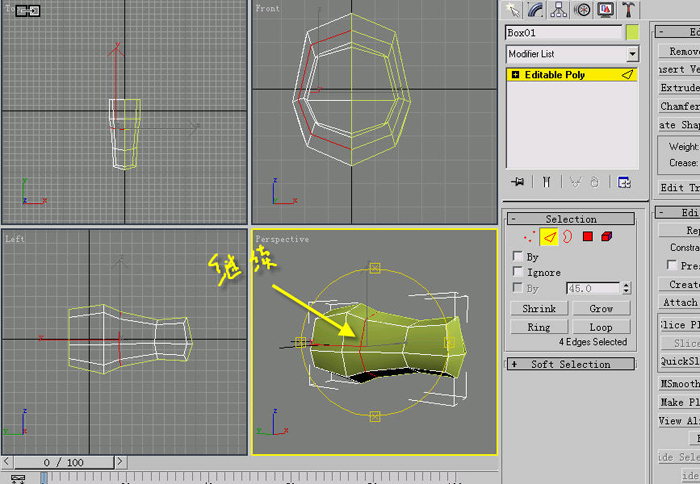Click the Shrink button
Image resolution: width=700 pixels, height=484 pixels.
pyautogui.click(x=539, y=309)
